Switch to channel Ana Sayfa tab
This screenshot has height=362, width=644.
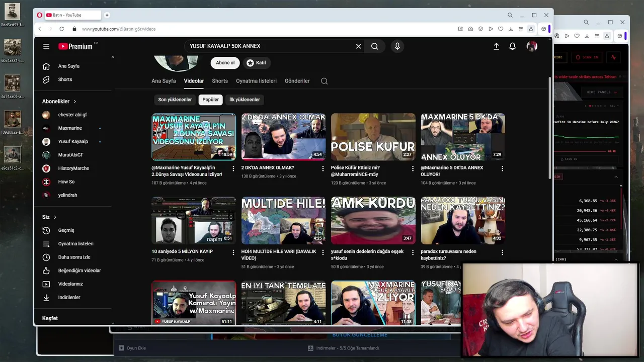[164, 81]
